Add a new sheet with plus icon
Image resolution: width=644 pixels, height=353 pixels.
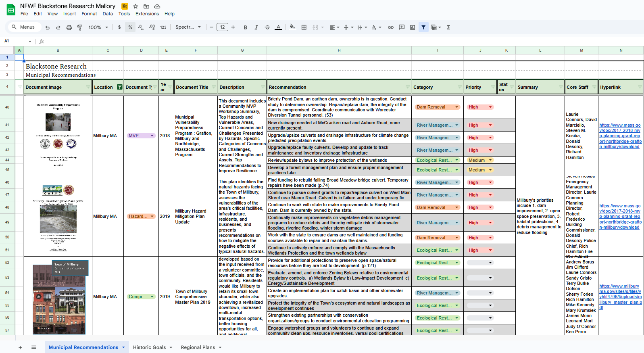20,347
